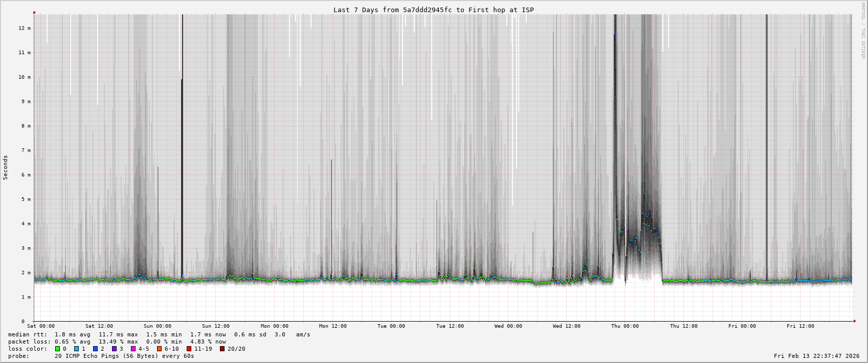The width and height of the screenshot is (868, 363).
Task: Click the purple 3 loss color swatch
Action: click(114, 349)
